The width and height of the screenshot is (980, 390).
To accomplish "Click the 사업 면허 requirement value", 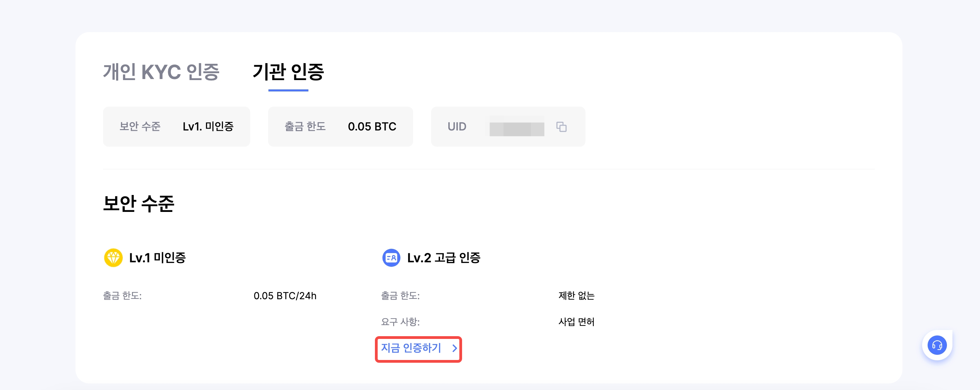I will tap(576, 322).
